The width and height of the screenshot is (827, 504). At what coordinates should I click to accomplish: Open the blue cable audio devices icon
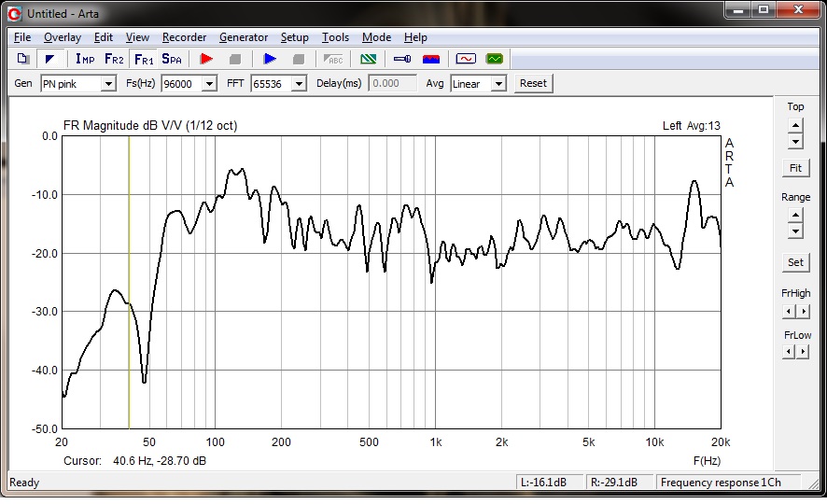(x=402, y=59)
